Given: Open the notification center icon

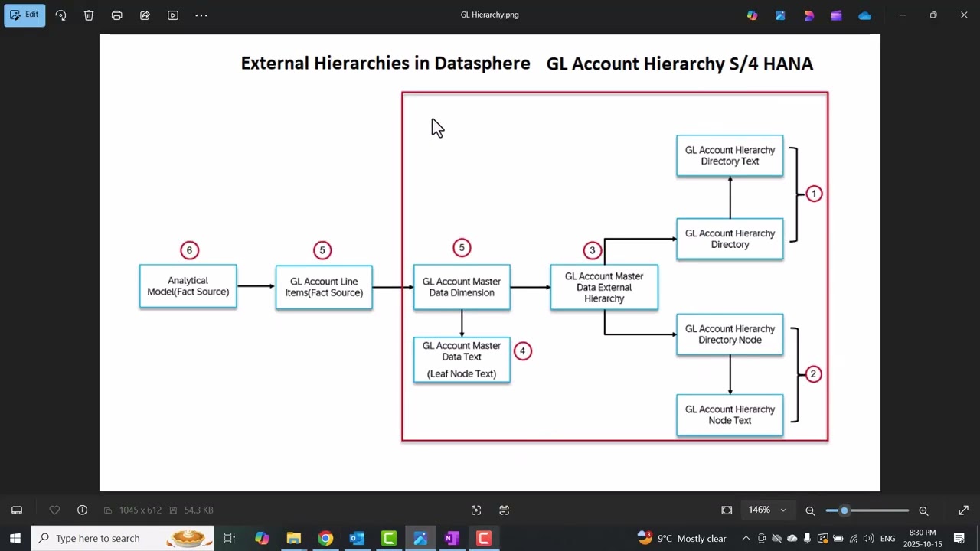Looking at the screenshot, I should click(x=959, y=538).
